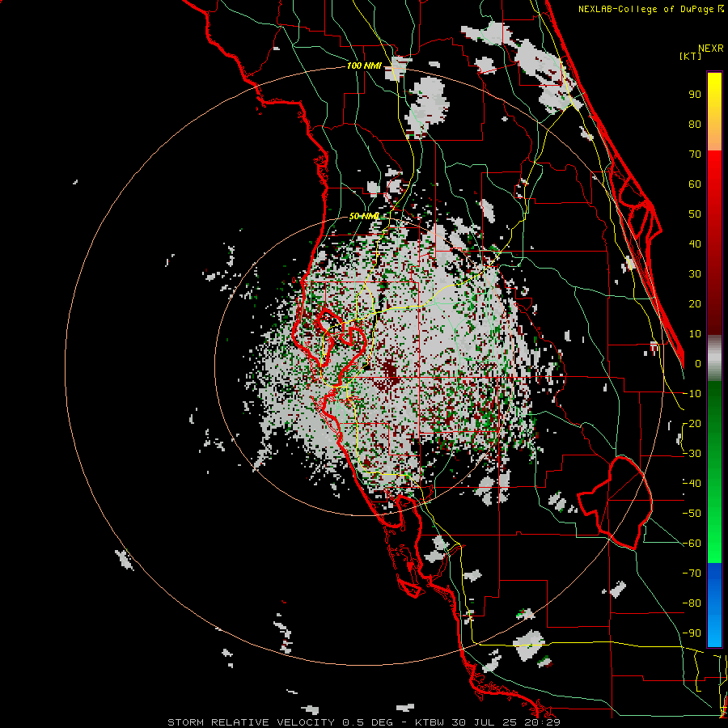This screenshot has height=728, width=728.
Task: Select the 70 value on the velocity scale
Action: pyautogui.click(x=695, y=154)
